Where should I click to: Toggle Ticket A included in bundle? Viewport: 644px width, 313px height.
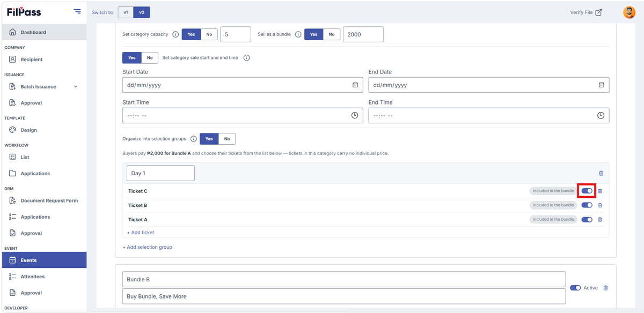pyautogui.click(x=587, y=219)
